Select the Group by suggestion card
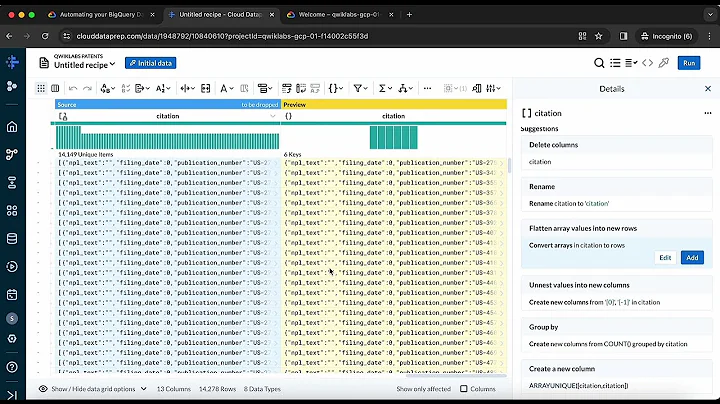The width and height of the screenshot is (720, 404). coord(616,335)
